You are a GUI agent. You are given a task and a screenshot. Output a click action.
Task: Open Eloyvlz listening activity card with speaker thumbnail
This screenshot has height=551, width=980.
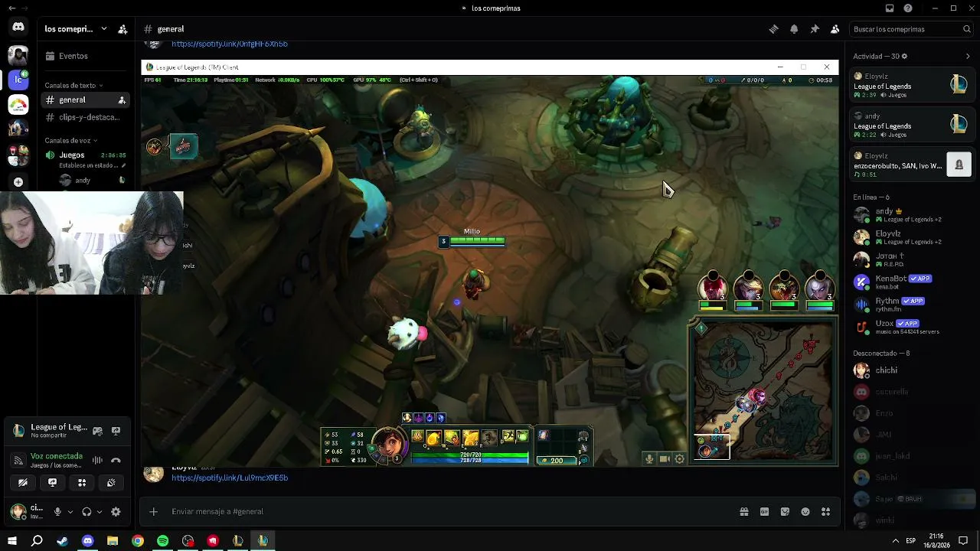(911, 164)
